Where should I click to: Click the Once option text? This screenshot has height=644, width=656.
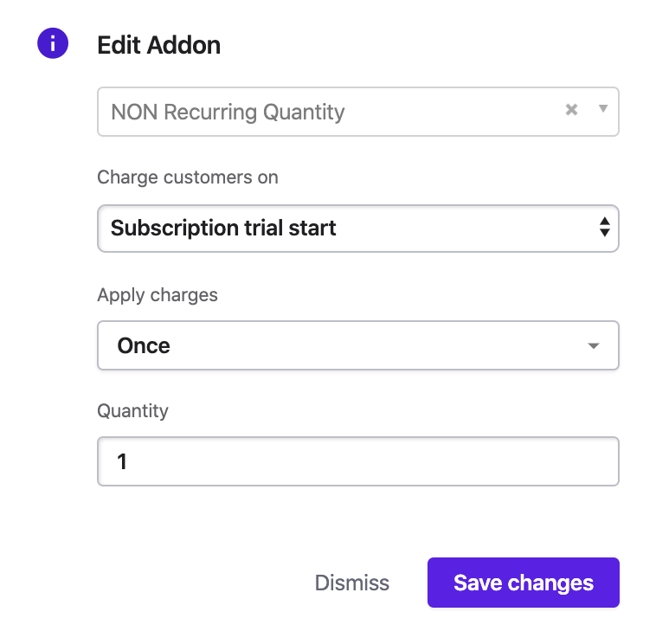144,345
